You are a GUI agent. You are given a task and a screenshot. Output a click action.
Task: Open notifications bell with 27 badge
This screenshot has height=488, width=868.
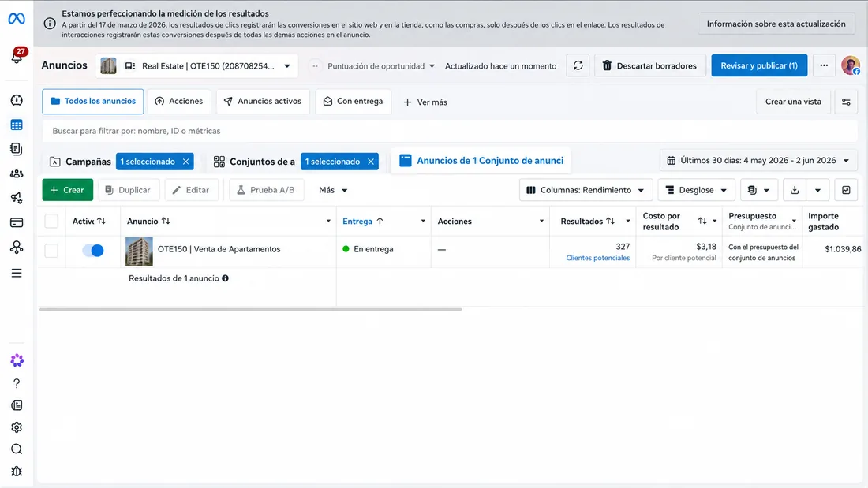point(17,56)
